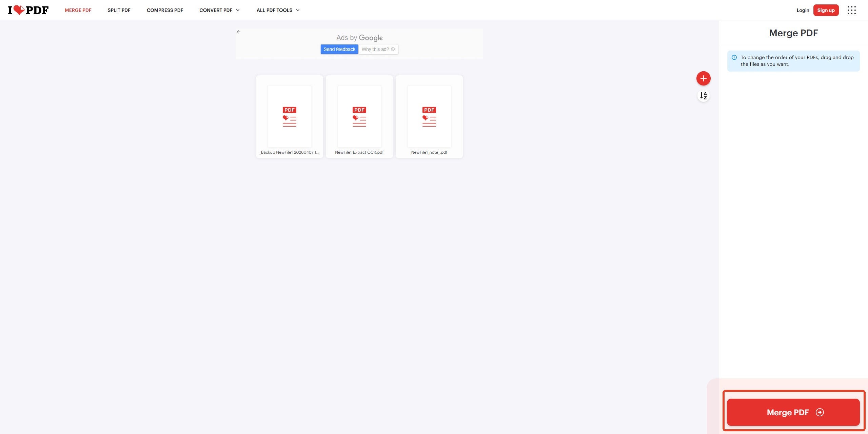Switch to the COMPRESS PDF tab
Screen dimensions: 868x434
click(165, 10)
